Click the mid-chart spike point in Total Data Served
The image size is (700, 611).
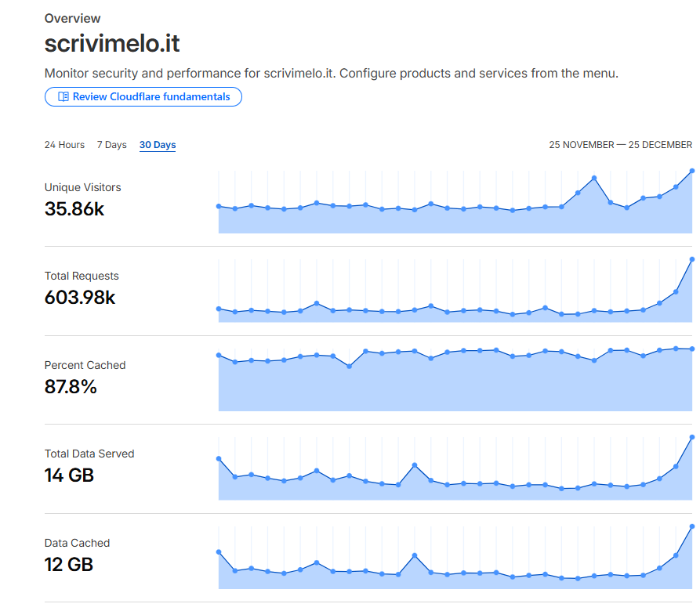415,465
